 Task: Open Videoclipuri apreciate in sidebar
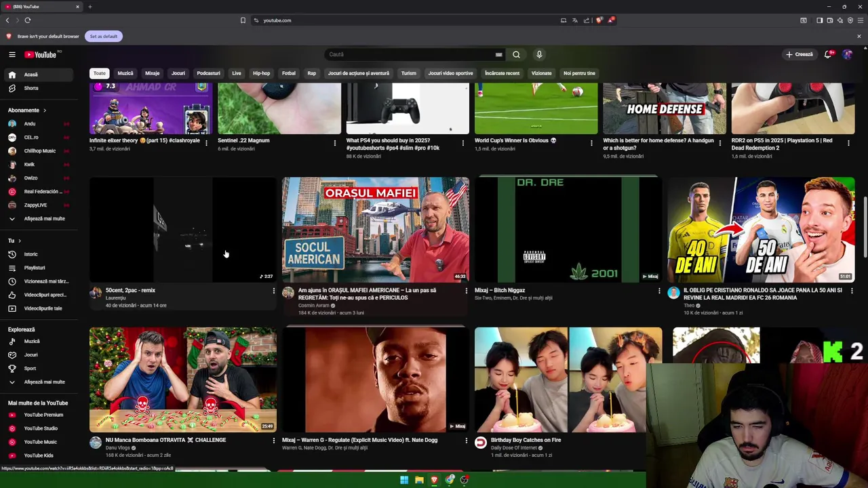[x=37, y=295]
